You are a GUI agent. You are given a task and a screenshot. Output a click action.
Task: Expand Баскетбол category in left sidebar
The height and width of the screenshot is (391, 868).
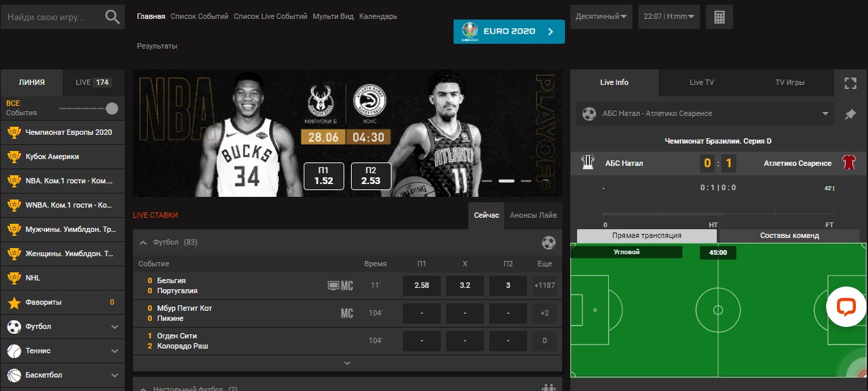point(114,375)
